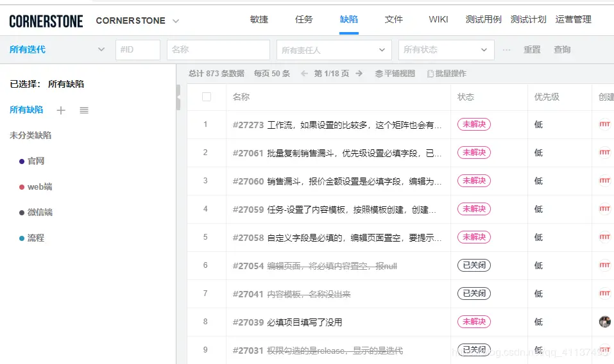Select 所有缺陷 in the sidebar
Screen dimensions: 614x364
tap(26, 110)
